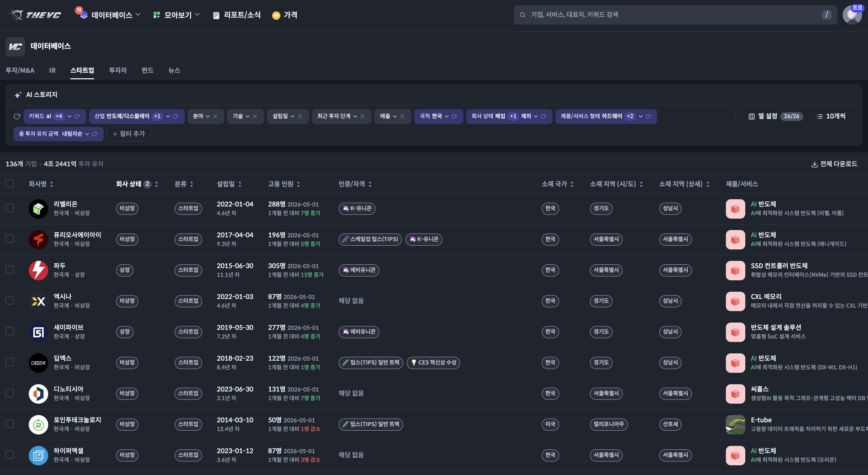Viewport: 868px width, 475px height.
Task: Open the AI 스토리지 sparkle icon
Action: coord(18,95)
